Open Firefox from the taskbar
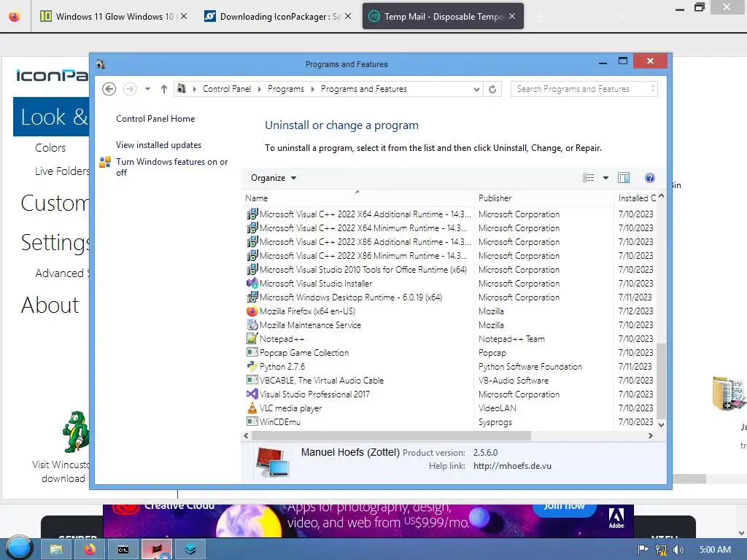The height and width of the screenshot is (560, 747). [89, 549]
